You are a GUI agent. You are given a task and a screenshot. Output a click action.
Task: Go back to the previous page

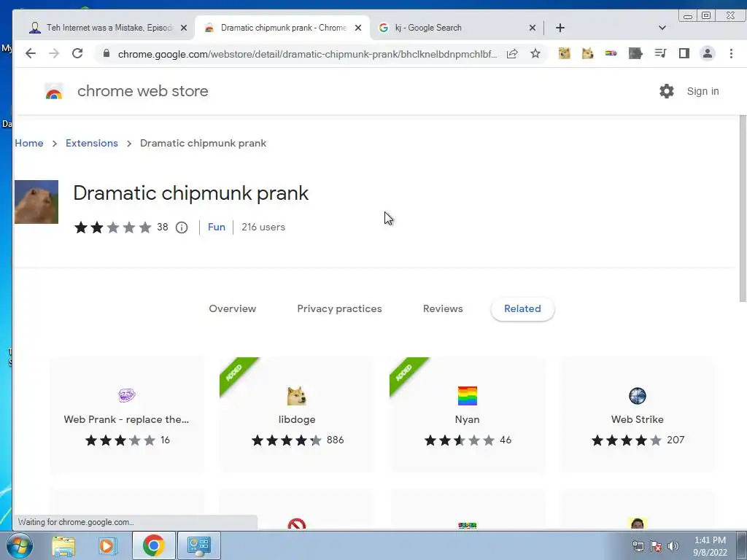(x=31, y=53)
